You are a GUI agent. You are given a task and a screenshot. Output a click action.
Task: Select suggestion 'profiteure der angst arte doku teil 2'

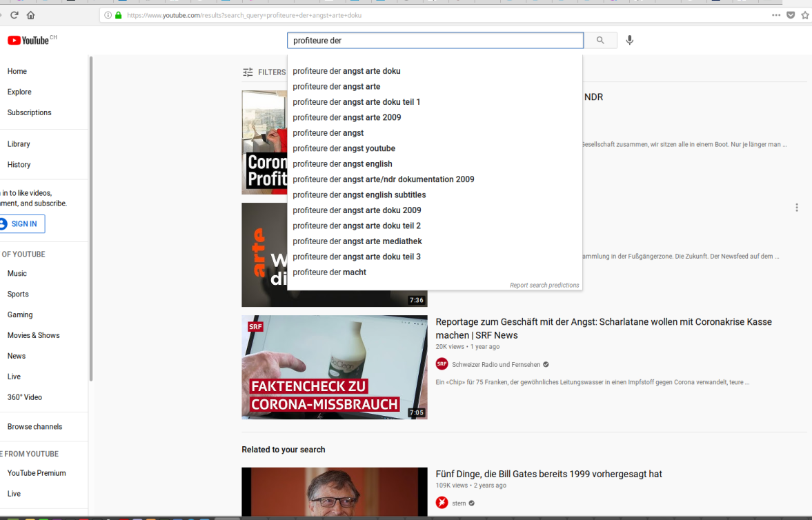click(x=435, y=226)
